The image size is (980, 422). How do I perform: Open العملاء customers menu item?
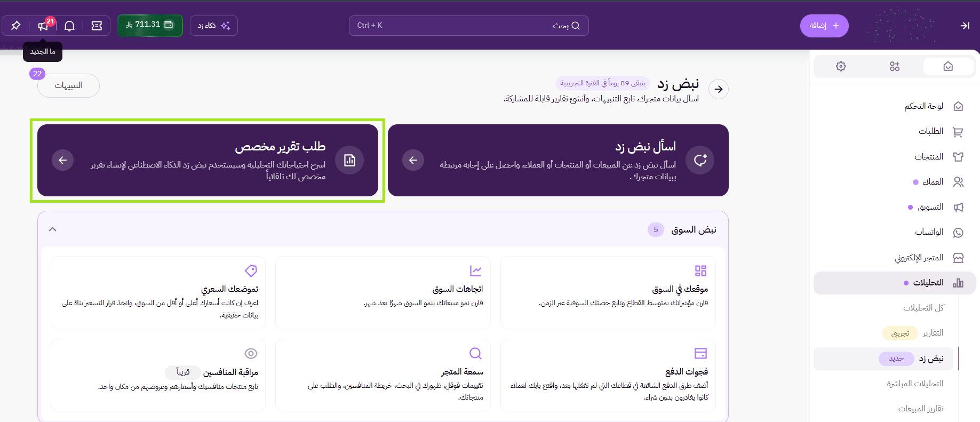(933, 182)
